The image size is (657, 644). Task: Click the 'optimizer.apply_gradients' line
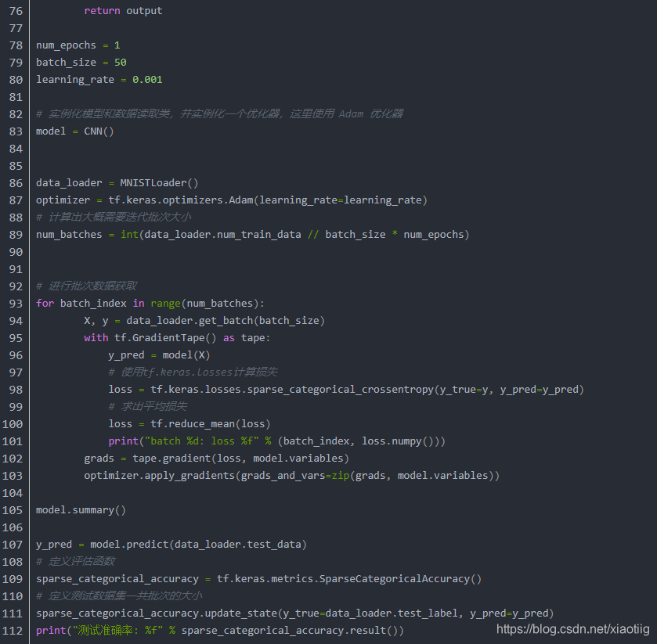tap(291, 476)
